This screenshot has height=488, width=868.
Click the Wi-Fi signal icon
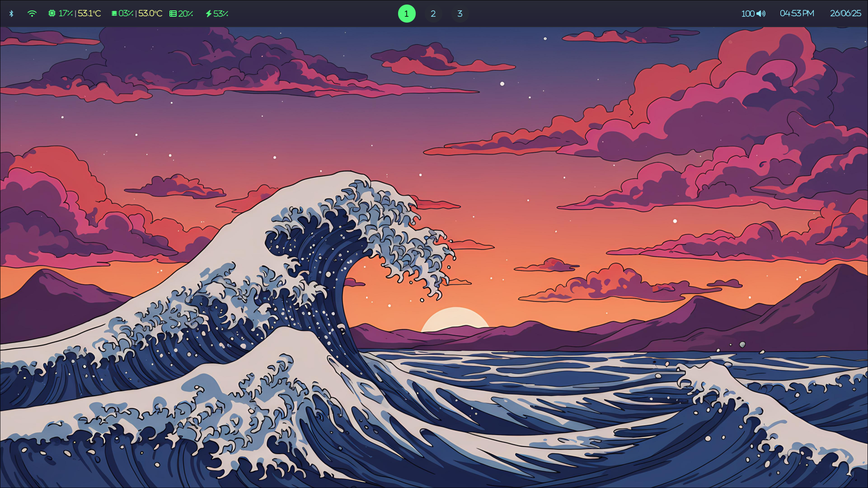[32, 13]
